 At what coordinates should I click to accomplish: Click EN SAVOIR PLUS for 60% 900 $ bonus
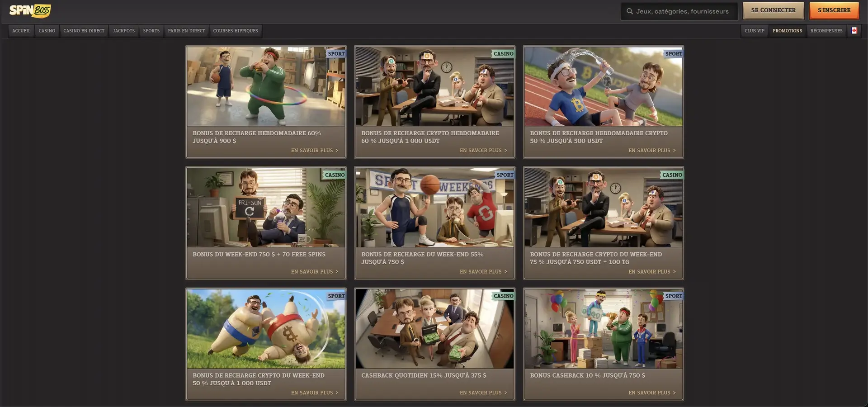coord(315,151)
